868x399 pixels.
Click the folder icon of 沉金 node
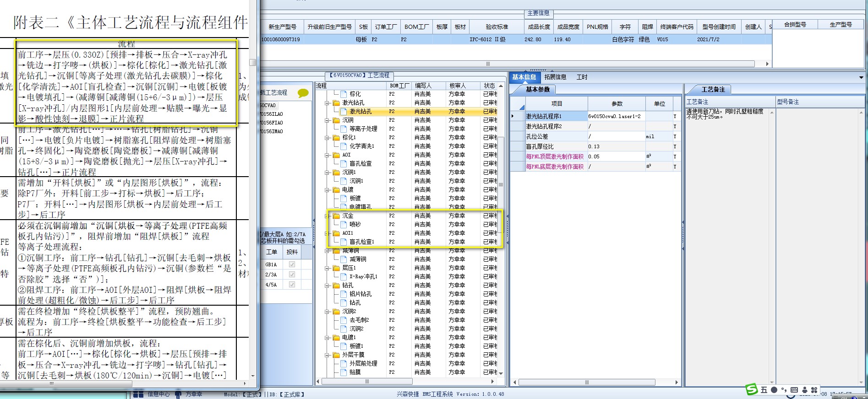337,216
